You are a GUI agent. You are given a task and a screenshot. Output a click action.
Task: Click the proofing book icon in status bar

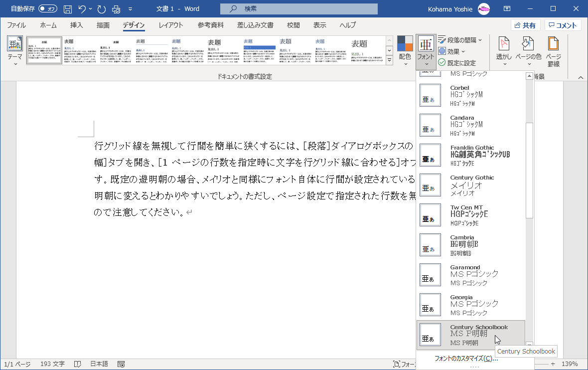(x=77, y=364)
